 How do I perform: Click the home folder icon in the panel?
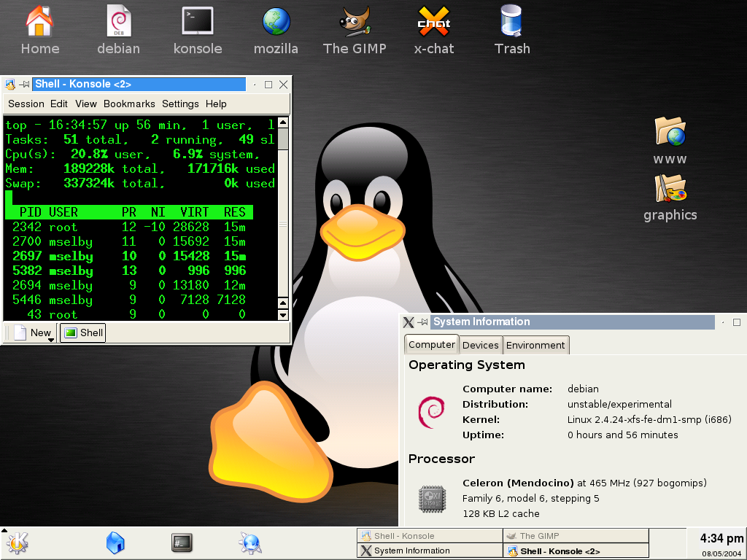(x=115, y=542)
